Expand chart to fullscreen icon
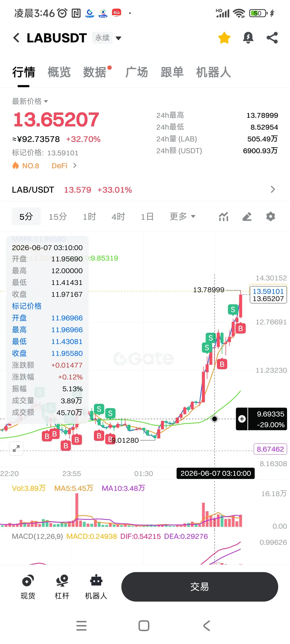This screenshot has width=290, height=644. click(x=16, y=448)
